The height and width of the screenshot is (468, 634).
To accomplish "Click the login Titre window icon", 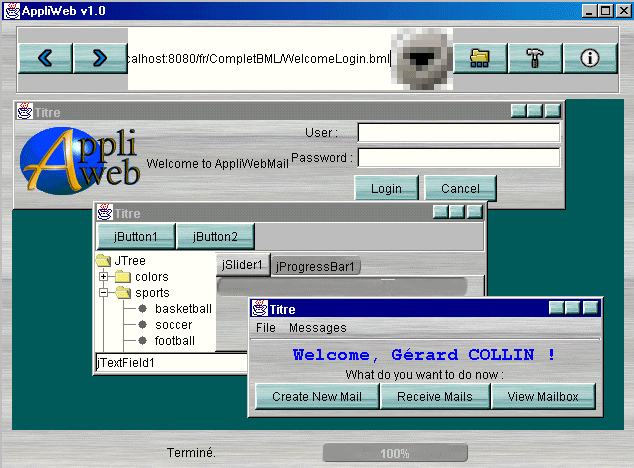I will coord(25,111).
